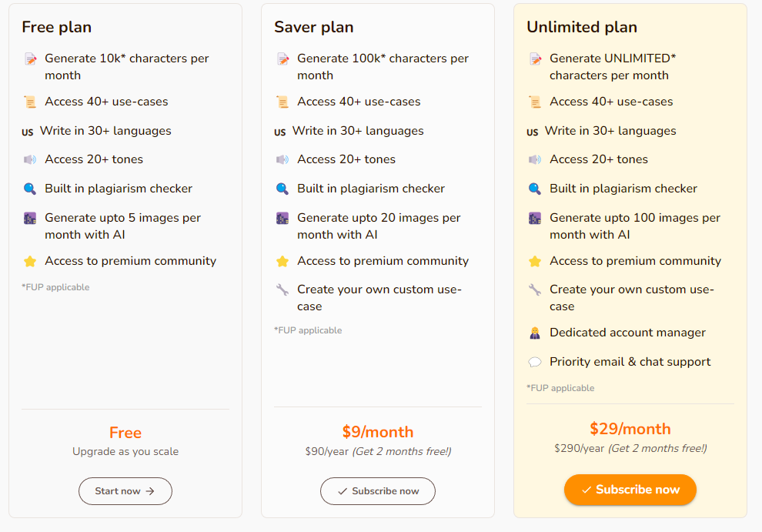The width and height of the screenshot is (762, 532).
Task: Click the Saver plan heading
Action: 313,27
